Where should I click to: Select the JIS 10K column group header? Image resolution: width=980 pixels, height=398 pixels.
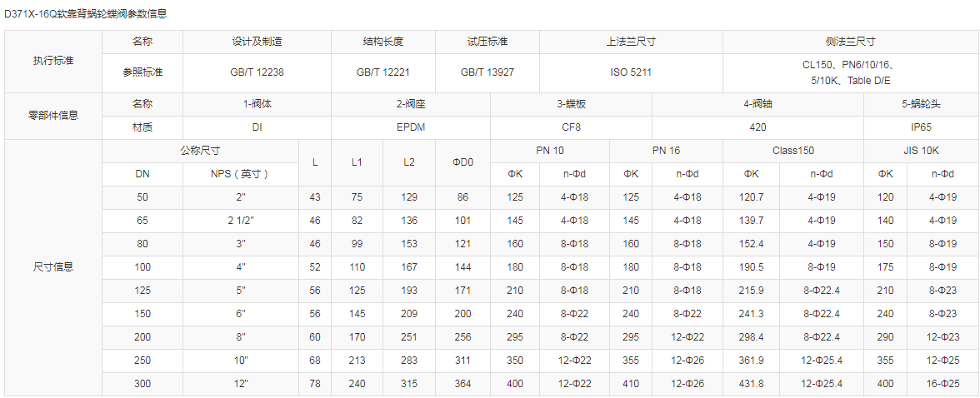pos(921,151)
